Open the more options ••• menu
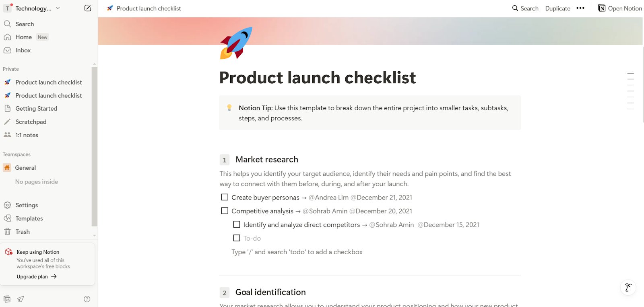The width and height of the screenshot is (644, 307). click(580, 8)
